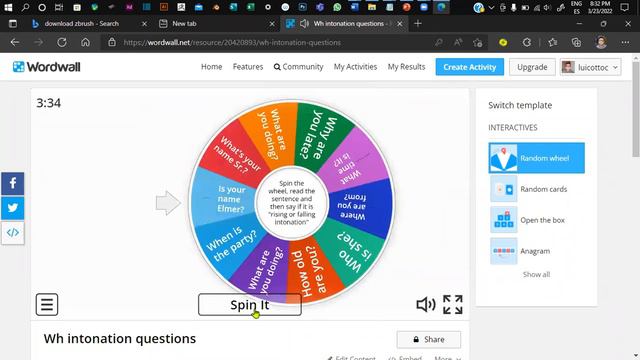Click the browser extensions puzzle icon
This screenshot has width=640, height=360.
(x=527, y=42)
